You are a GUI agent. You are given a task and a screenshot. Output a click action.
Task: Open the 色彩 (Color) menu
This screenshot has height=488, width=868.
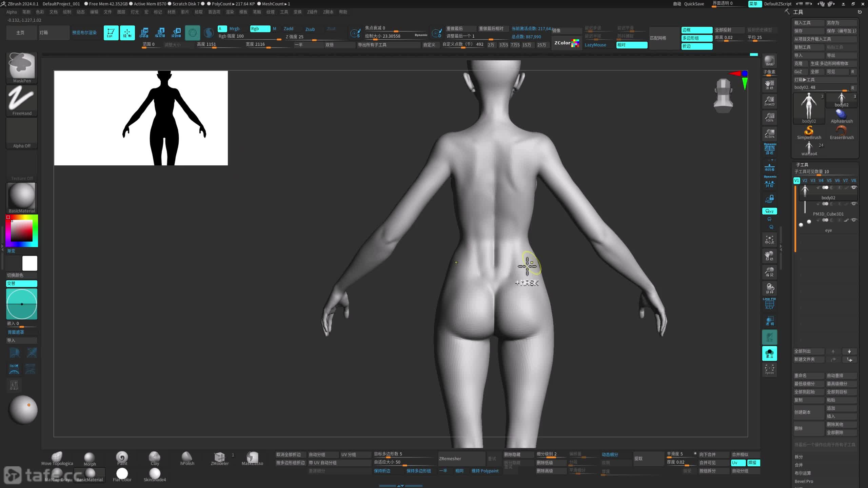pyautogui.click(x=40, y=12)
